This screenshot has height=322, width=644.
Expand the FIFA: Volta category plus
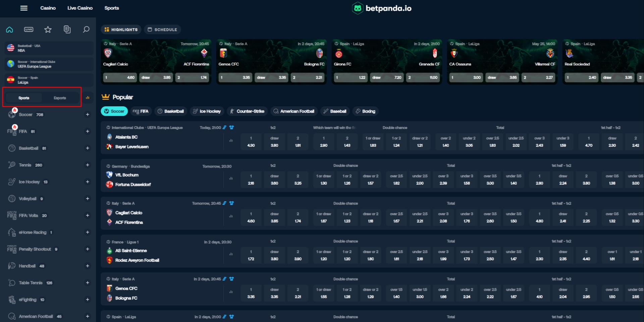click(x=88, y=215)
